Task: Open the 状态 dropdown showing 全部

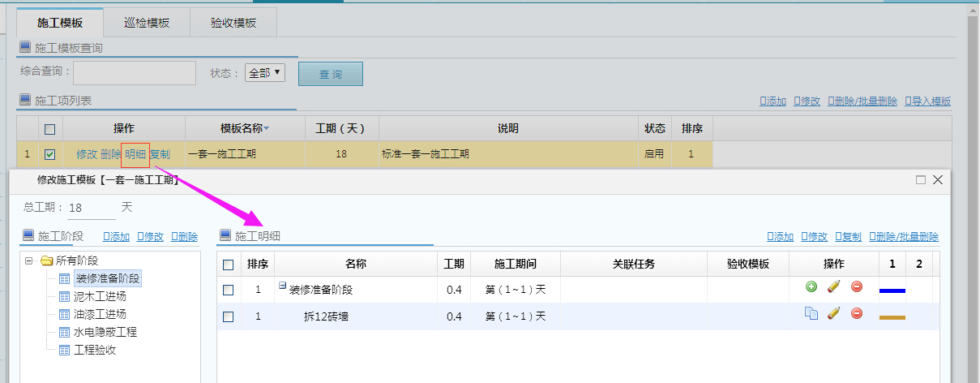Action: (265, 73)
